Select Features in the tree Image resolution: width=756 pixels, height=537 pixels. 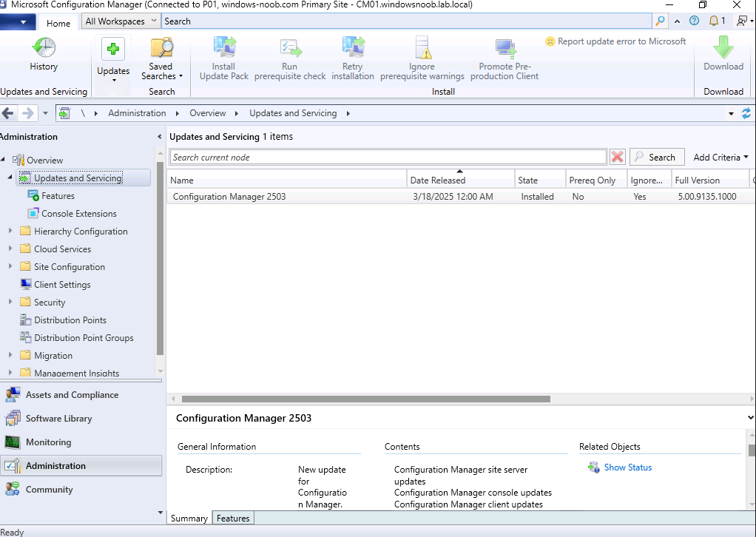click(x=58, y=196)
